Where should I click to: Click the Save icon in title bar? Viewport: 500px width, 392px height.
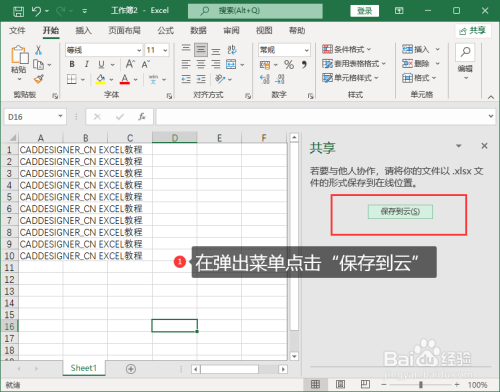[18, 11]
